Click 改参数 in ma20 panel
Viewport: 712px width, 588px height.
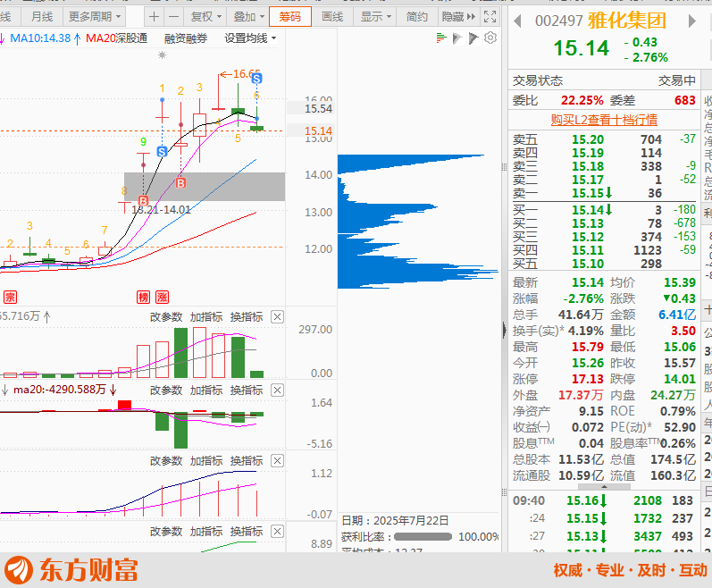[166, 390]
